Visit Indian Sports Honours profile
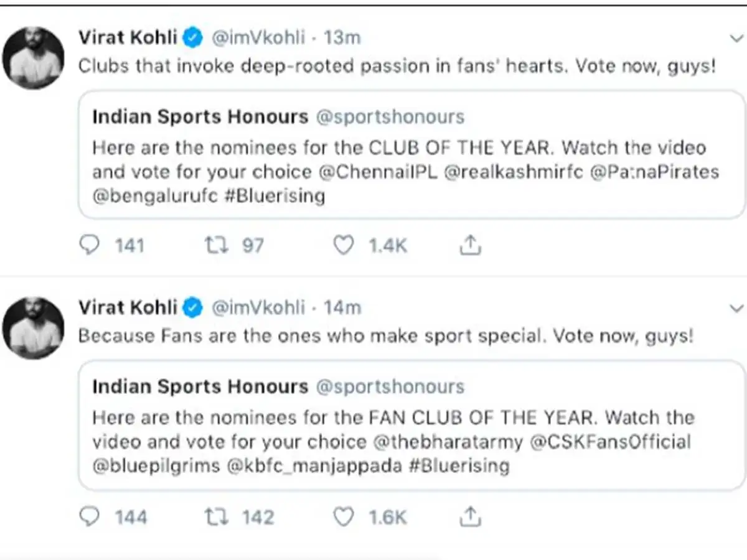 point(200,116)
